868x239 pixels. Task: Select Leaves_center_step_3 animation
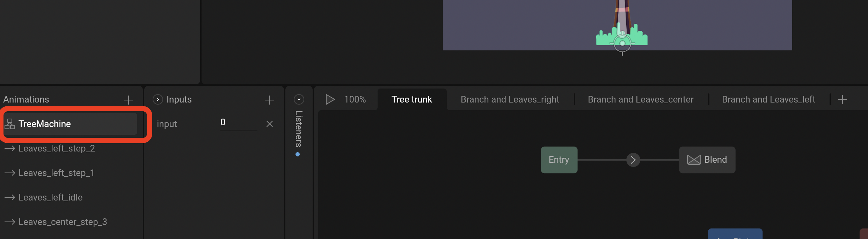click(63, 222)
